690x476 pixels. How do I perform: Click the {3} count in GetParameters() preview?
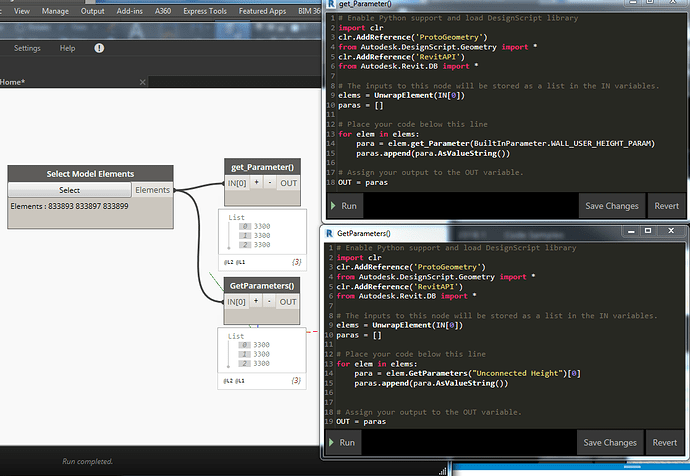[296, 381]
